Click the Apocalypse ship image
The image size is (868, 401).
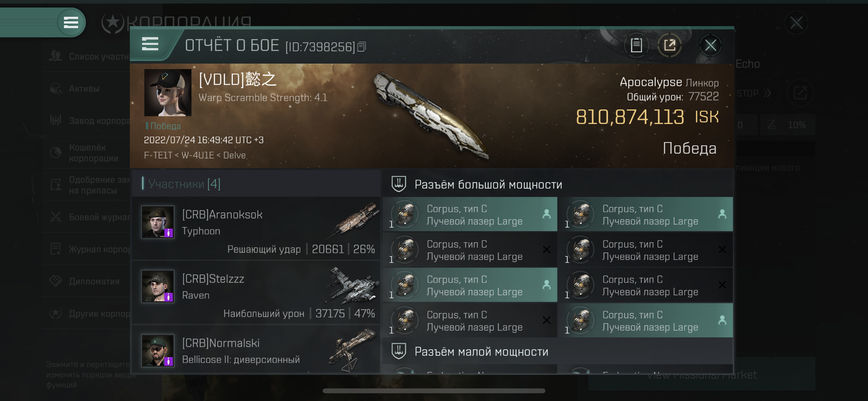(431, 115)
